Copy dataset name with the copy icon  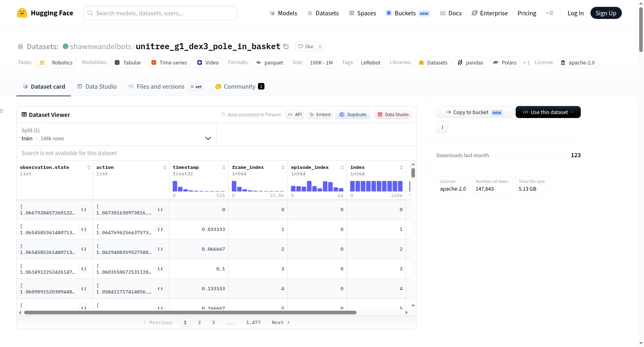pyautogui.click(x=286, y=46)
